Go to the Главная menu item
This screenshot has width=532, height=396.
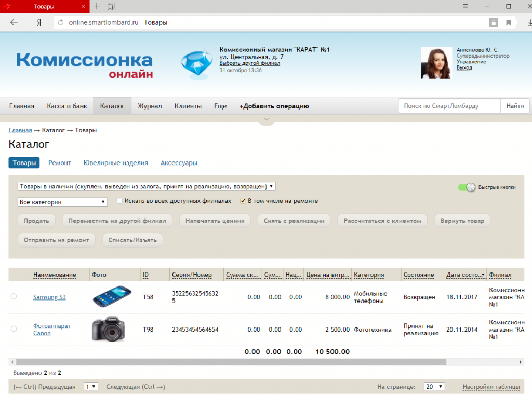(x=22, y=106)
